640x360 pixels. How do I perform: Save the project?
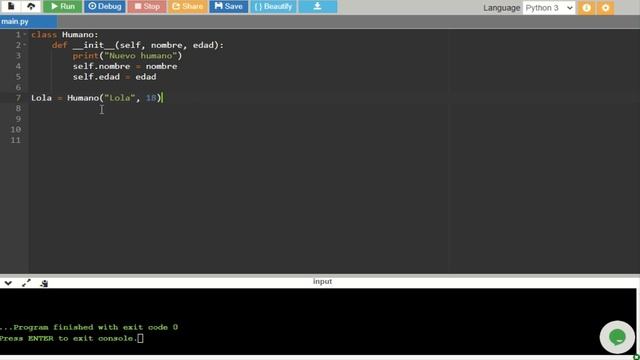(x=229, y=7)
